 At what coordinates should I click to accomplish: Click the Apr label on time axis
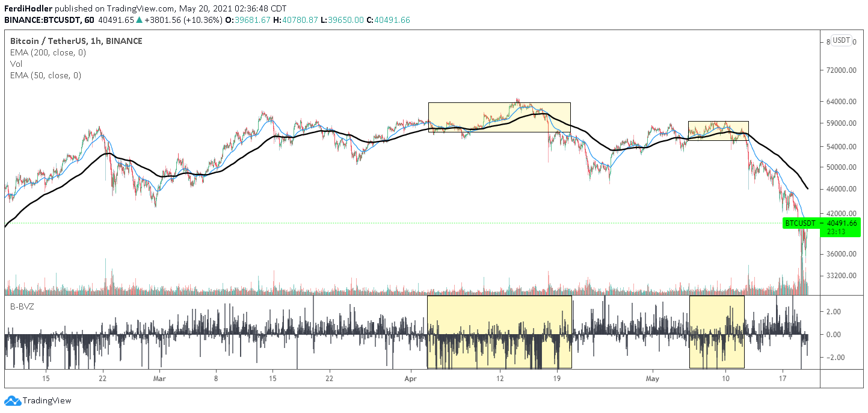(x=411, y=379)
